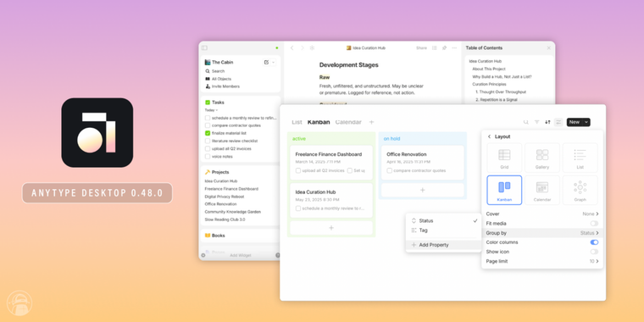Check 'schedule a monthly review' task in sidebar
This screenshot has height=322, width=644.
[x=208, y=118]
